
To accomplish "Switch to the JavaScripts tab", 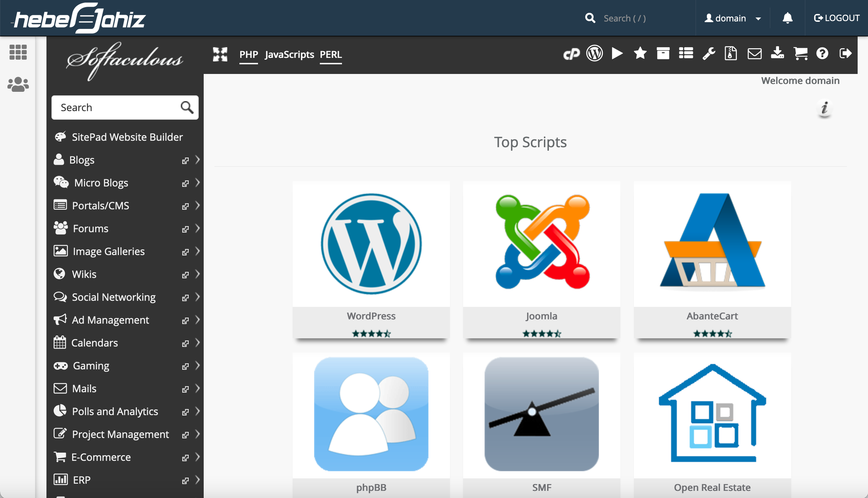I will tap(289, 55).
